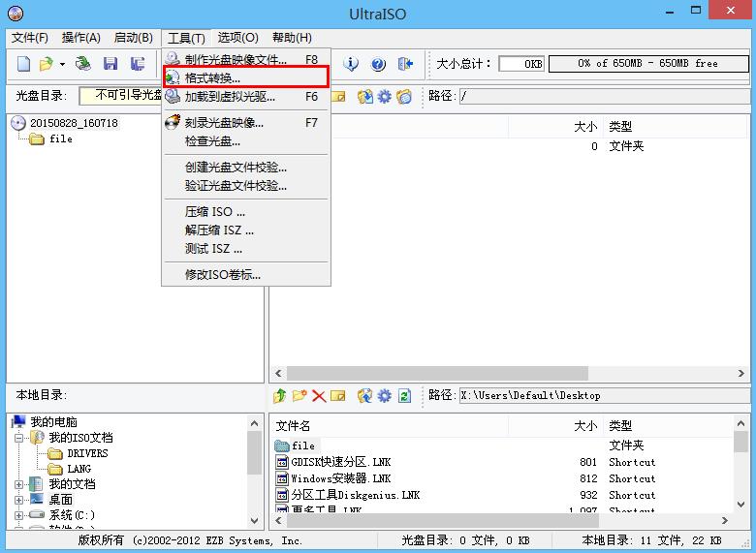The width and height of the screenshot is (756, 553).
Task: Click the blue question mark help icon
Action: [x=378, y=64]
